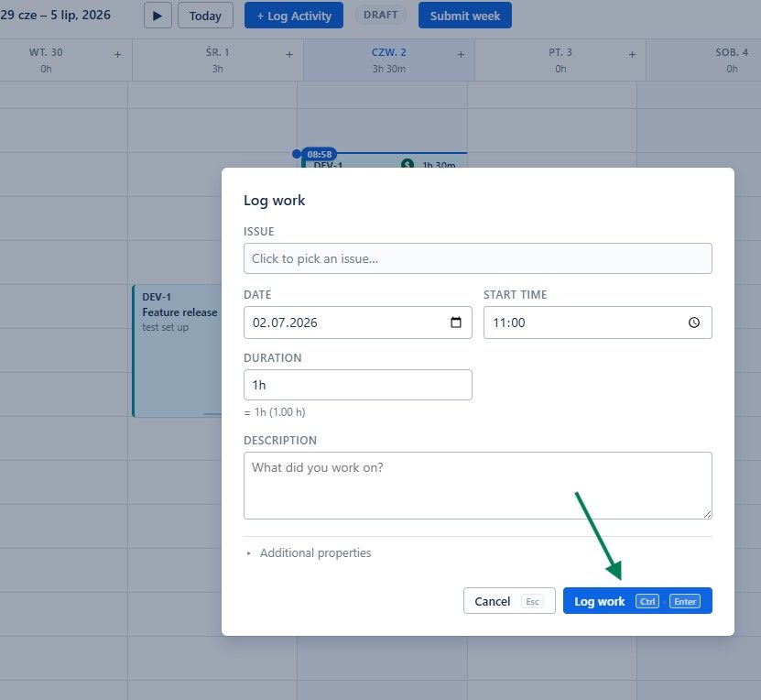Select the PT. 3 day header
The height and width of the screenshot is (700, 761).
(560, 60)
